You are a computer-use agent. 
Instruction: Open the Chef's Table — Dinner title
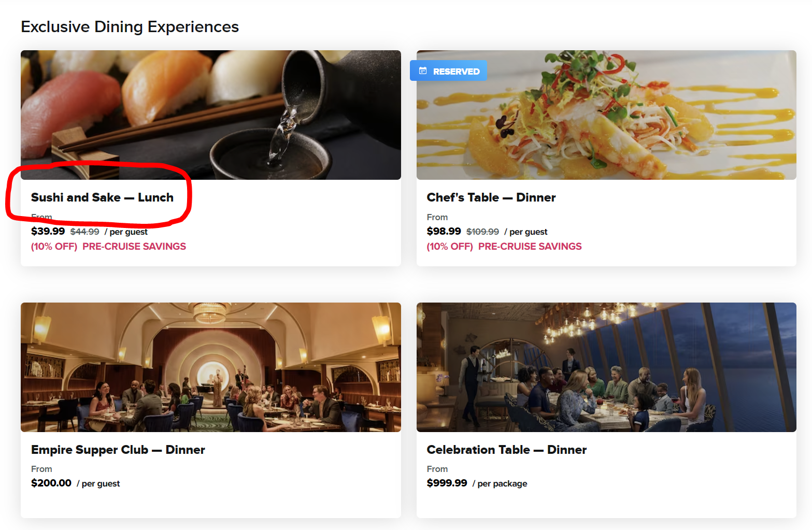click(x=491, y=197)
